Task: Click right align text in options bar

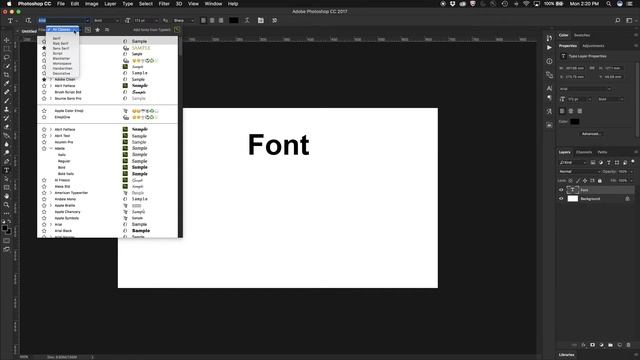Action: [221, 20]
